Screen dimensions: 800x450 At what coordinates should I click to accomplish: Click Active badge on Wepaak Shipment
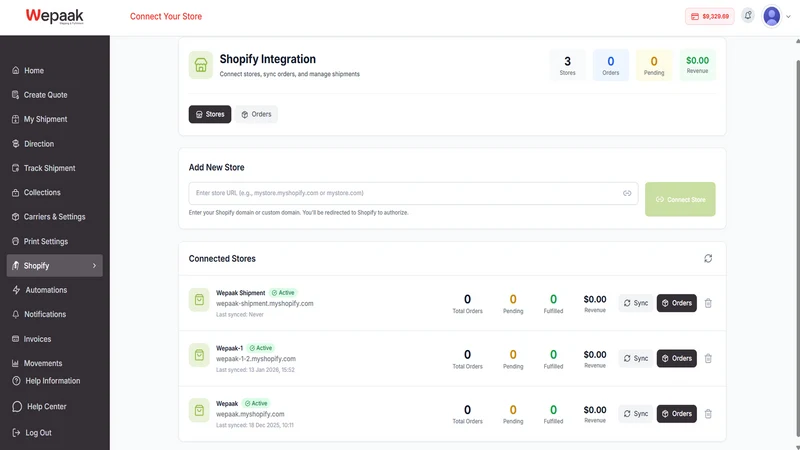coord(283,293)
